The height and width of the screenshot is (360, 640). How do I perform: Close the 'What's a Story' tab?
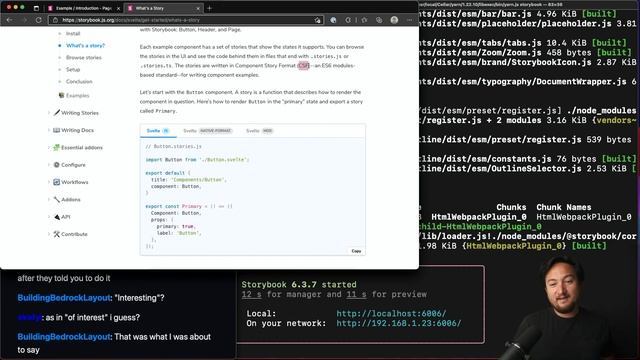[198, 8]
